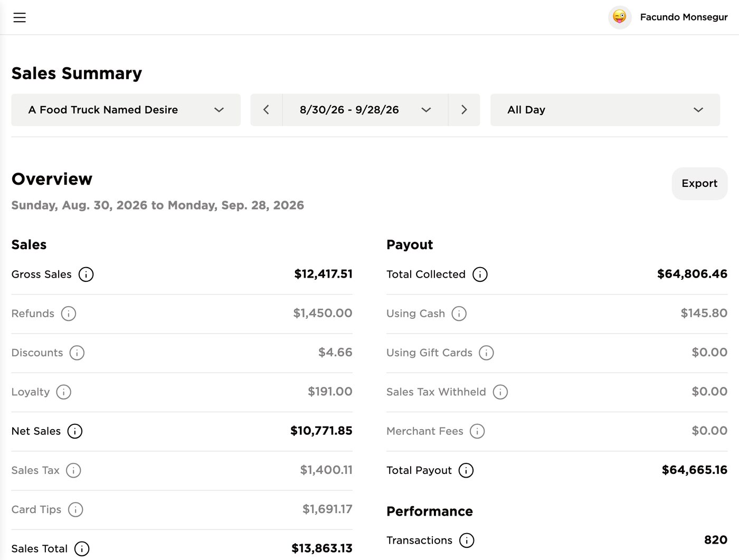Select the Net Sales amount $10,771.85
This screenshot has height=560, width=739.
(x=321, y=431)
